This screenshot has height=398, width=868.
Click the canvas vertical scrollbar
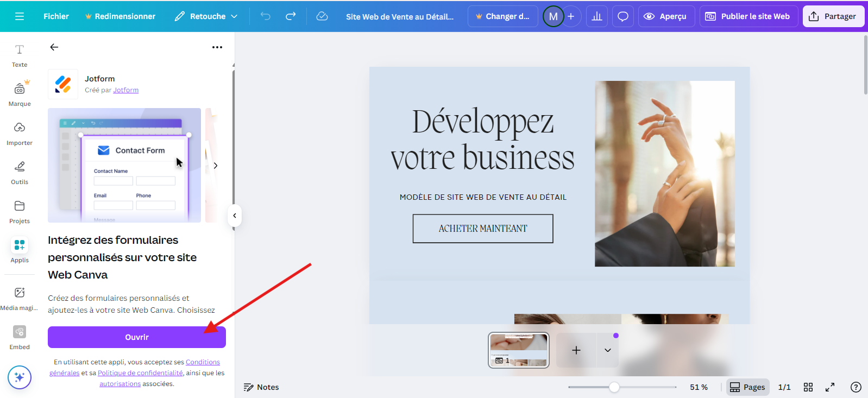point(865,65)
